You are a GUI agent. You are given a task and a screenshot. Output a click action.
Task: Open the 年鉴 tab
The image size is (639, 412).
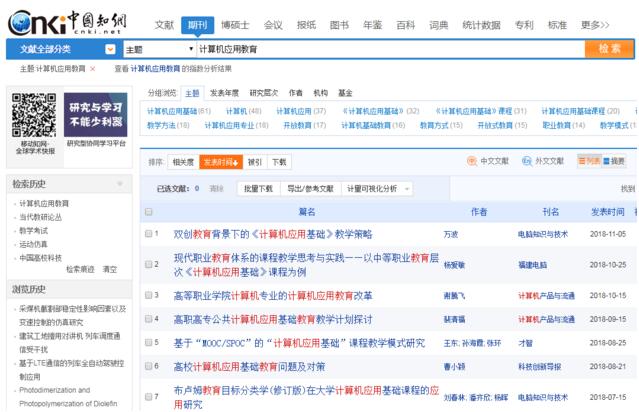pyautogui.click(x=372, y=25)
